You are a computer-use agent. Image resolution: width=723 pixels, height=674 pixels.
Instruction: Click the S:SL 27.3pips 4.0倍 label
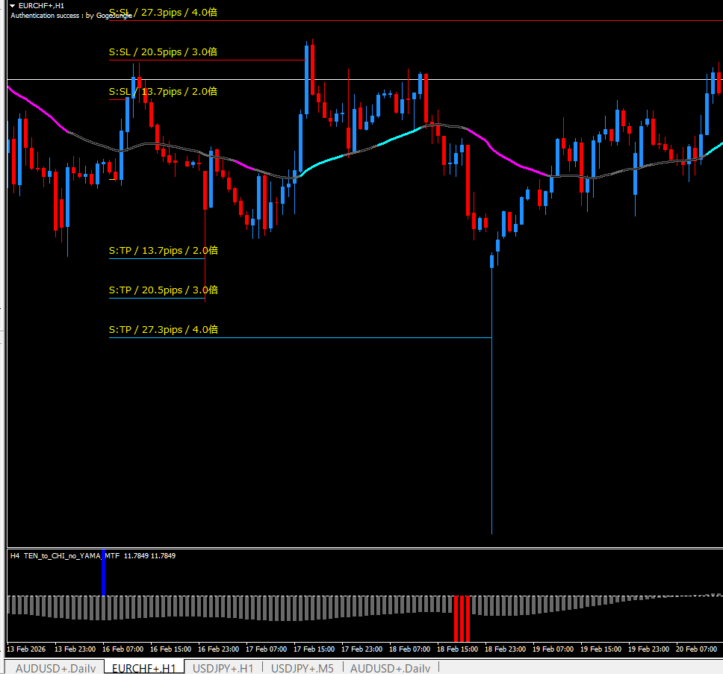point(163,13)
